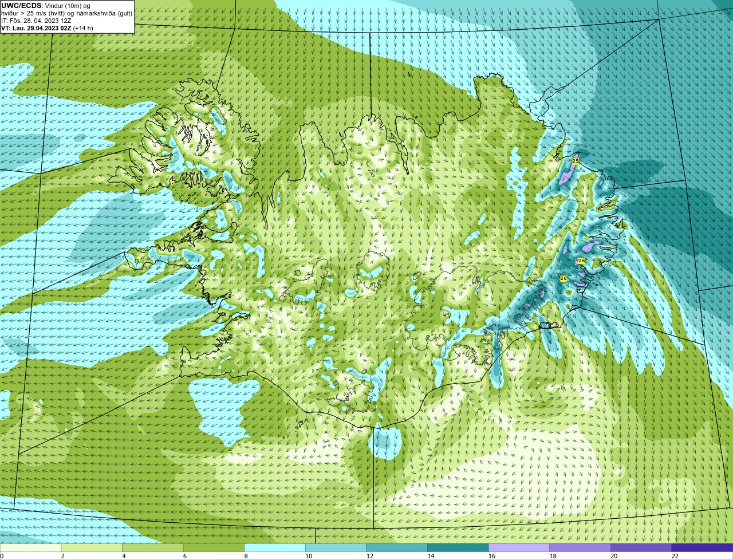Click the scale value 20

614,556
